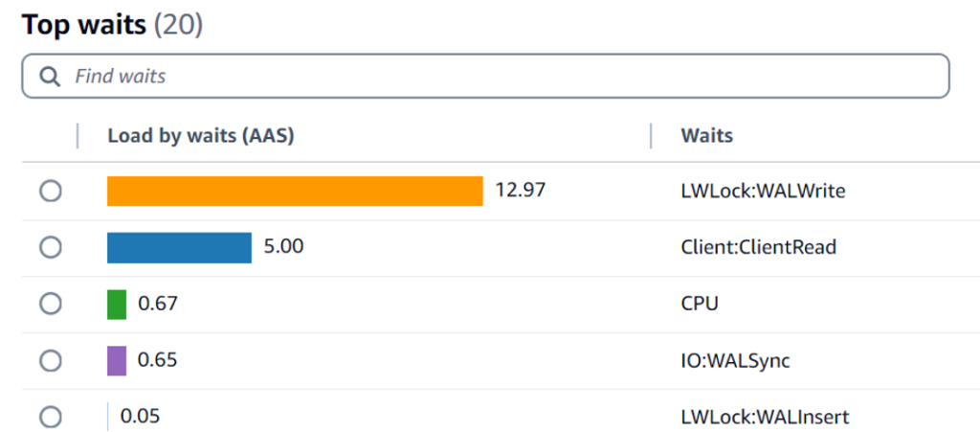The image size is (980, 432).
Task: Click the purple IO:WALSync load bar
Action: pyautogui.click(x=117, y=361)
